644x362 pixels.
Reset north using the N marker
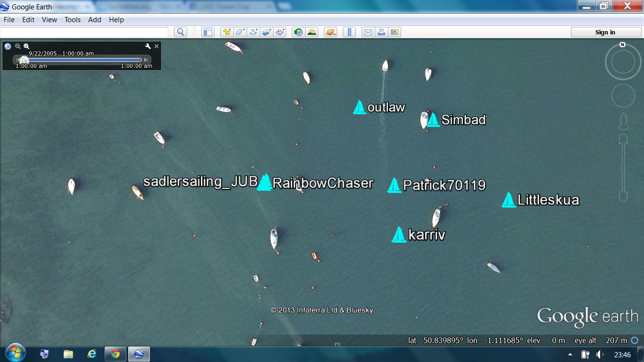coord(622,45)
